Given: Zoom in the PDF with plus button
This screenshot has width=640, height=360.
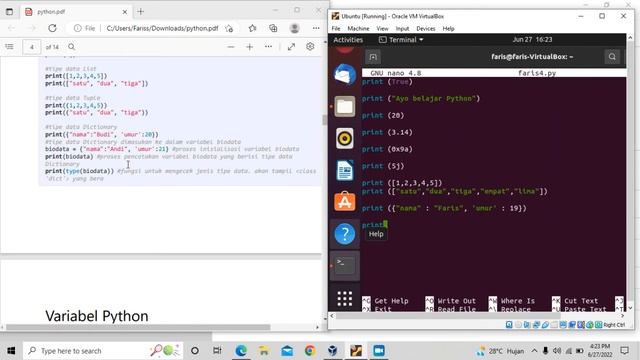Looking at the screenshot, I should click(x=250, y=47).
